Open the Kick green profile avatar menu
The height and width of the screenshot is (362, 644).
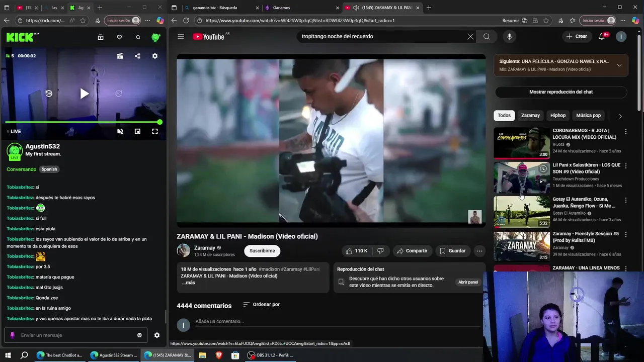(156, 37)
